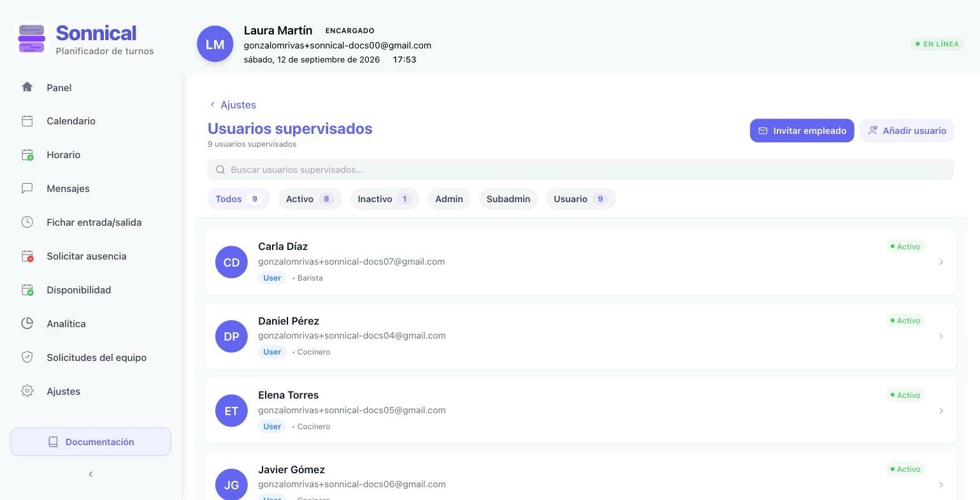
Task: Click the Calendario calendar icon
Action: 27,121
